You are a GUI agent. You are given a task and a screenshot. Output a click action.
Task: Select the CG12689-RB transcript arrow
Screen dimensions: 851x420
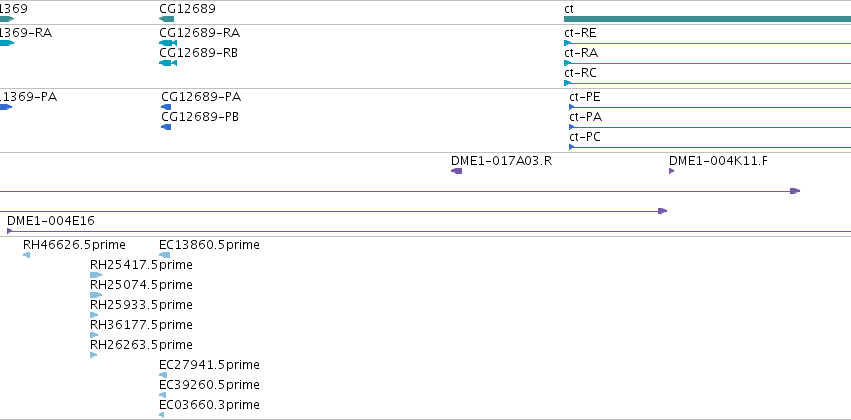coord(168,63)
